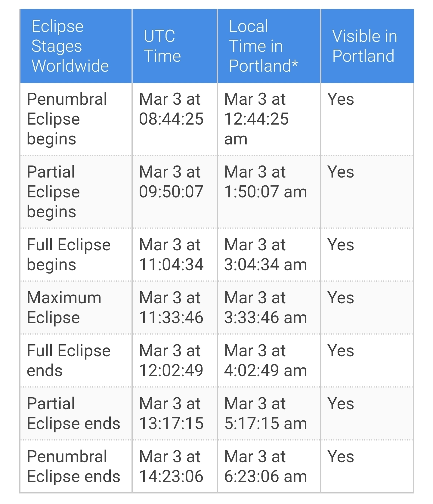
Task: Select the "Maximum Eclipse" row label
Action: pos(64,308)
